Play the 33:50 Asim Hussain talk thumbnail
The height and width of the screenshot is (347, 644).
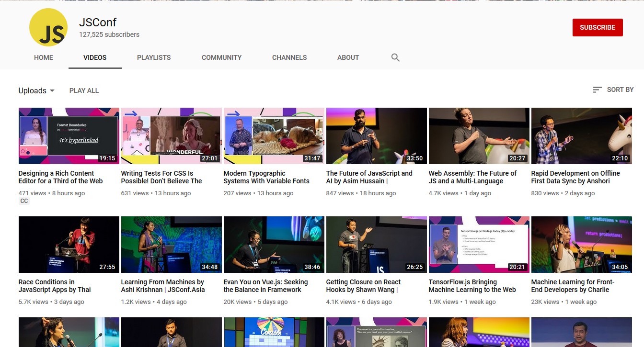click(x=377, y=136)
